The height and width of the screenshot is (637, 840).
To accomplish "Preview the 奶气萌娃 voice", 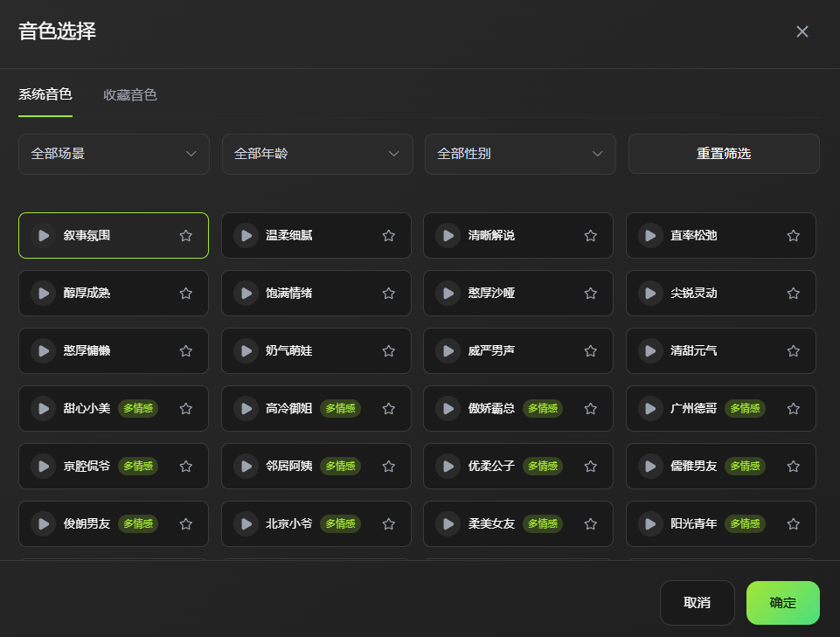I will (x=246, y=351).
